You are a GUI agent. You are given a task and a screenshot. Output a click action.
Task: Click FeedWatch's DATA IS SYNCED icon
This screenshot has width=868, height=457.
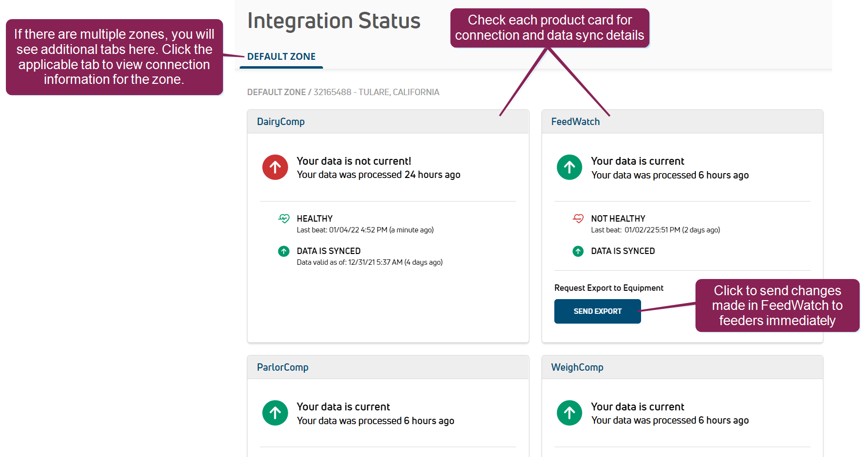click(x=578, y=252)
